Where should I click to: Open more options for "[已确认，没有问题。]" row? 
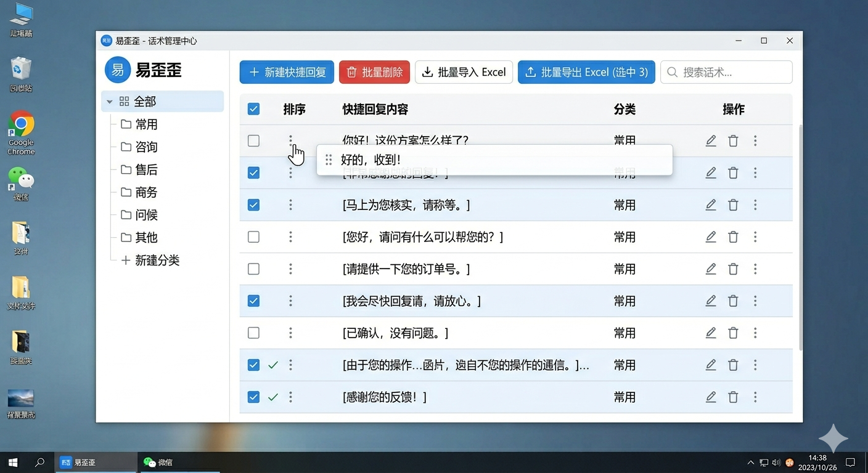pyautogui.click(x=755, y=333)
